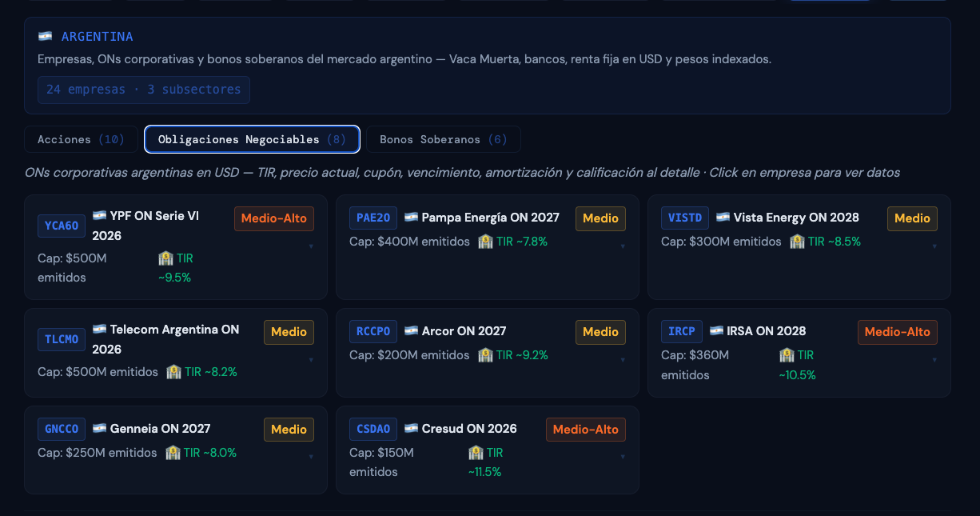The height and width of the screenshot is (516, 980).
Task: Select the Obligaciones Negociables (8) tab
Action: point(252,139)
